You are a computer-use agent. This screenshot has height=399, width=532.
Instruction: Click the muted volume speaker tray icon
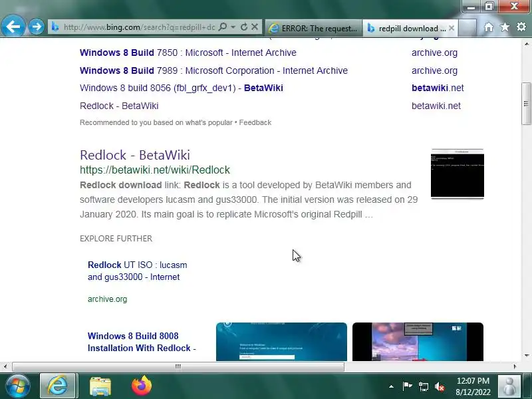tap(440, 386)
